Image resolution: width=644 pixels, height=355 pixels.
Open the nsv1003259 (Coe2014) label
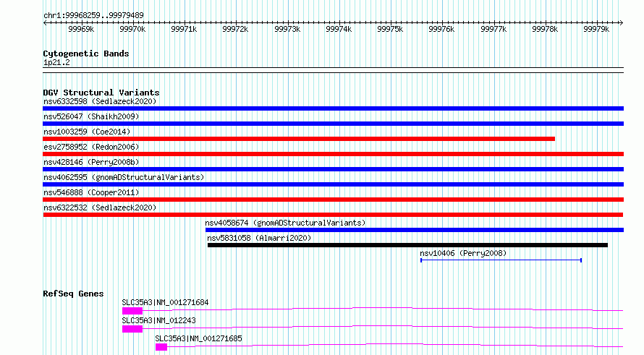point(87,132)
